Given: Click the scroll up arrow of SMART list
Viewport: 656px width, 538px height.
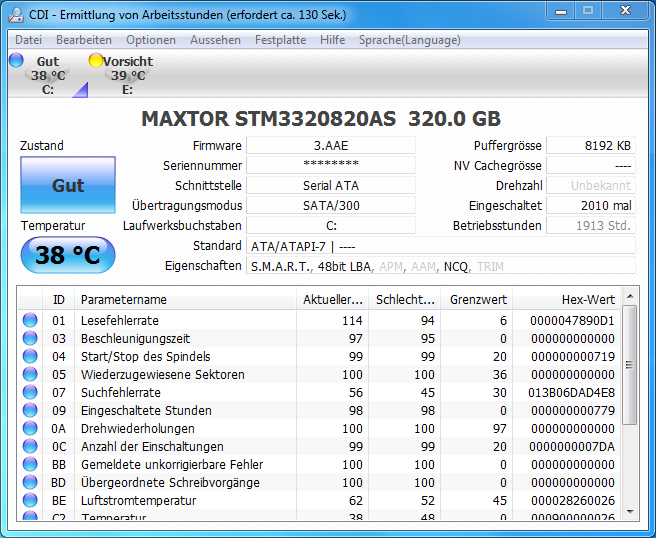Looking at the screenshot, I should point(630,297).
